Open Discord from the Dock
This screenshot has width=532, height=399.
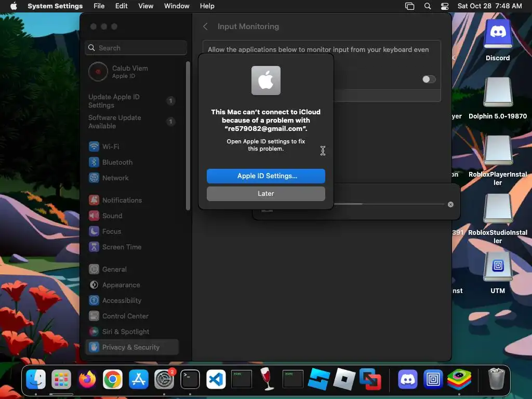407,379
